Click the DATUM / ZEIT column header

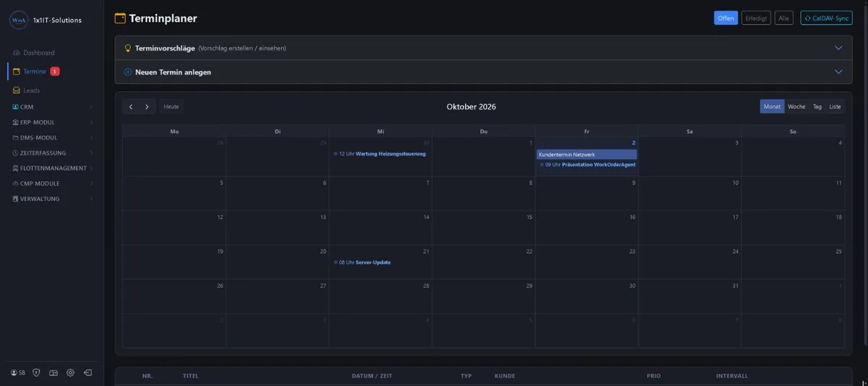(372, 377)
